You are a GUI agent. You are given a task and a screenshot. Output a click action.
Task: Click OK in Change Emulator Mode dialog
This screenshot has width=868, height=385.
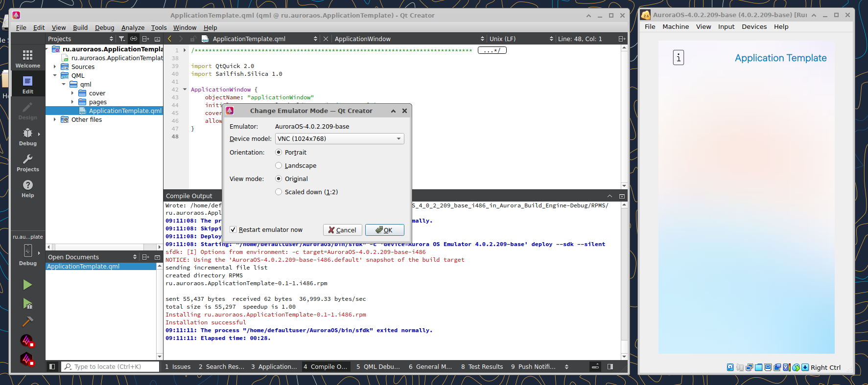[x=385, y=230]
